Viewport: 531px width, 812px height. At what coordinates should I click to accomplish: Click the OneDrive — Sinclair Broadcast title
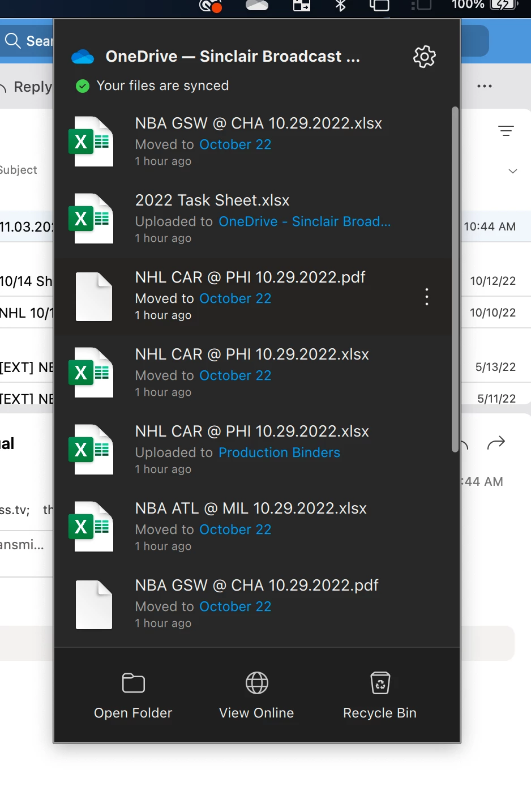click(233, 57)
